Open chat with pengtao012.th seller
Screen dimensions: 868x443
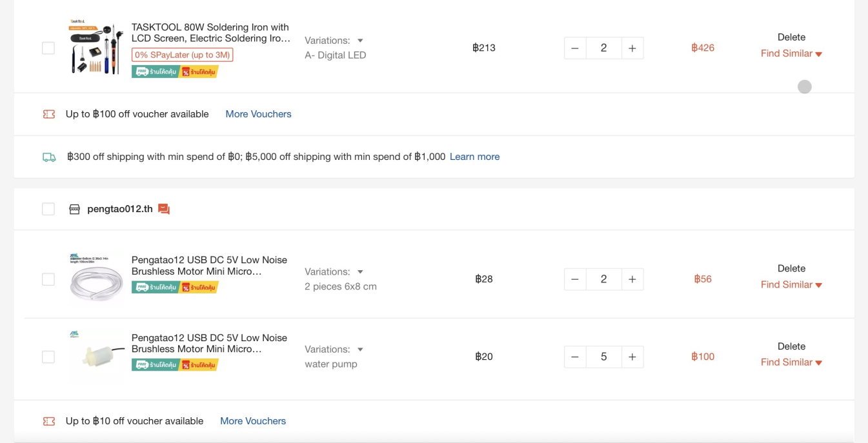point(164,209)
